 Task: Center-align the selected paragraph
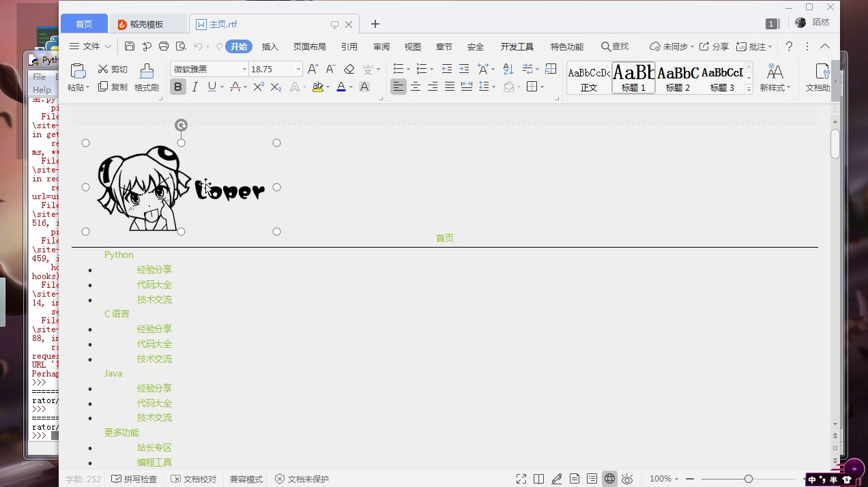click(x=416, y=87)
